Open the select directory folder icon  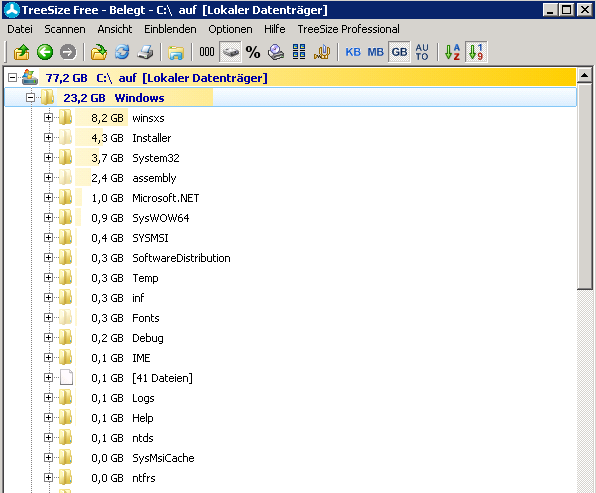click(x=99, y=52)
